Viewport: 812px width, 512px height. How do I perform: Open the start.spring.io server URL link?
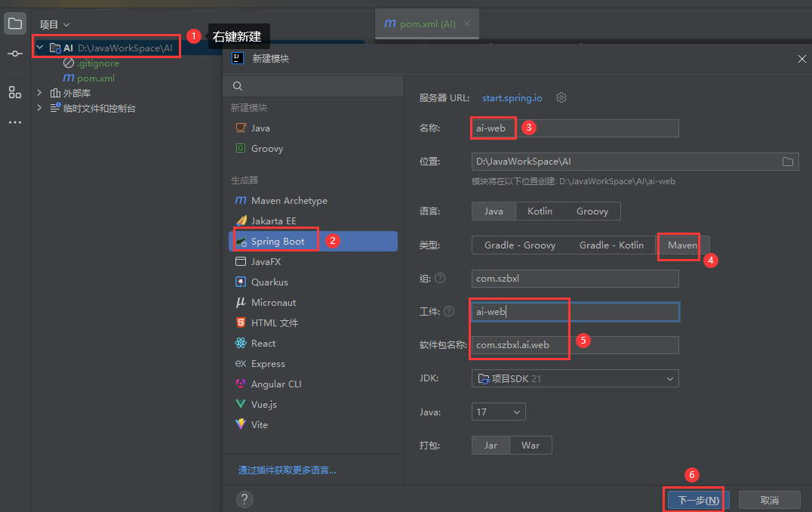(512, 98)
